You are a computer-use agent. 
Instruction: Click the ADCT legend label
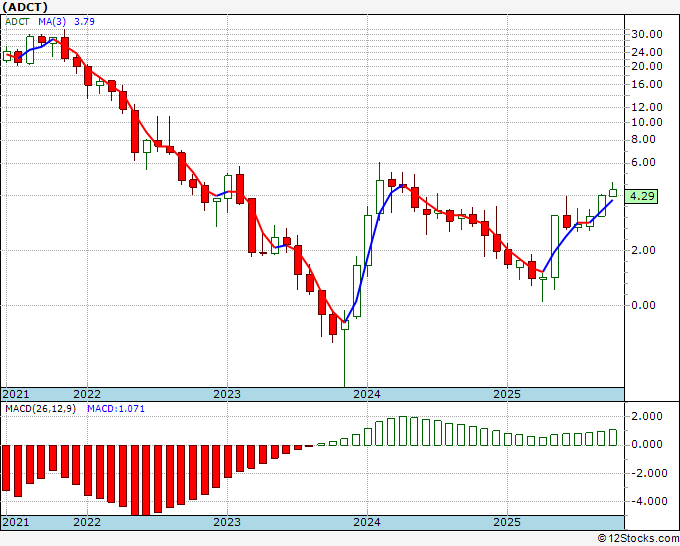(x=17, y=22)
